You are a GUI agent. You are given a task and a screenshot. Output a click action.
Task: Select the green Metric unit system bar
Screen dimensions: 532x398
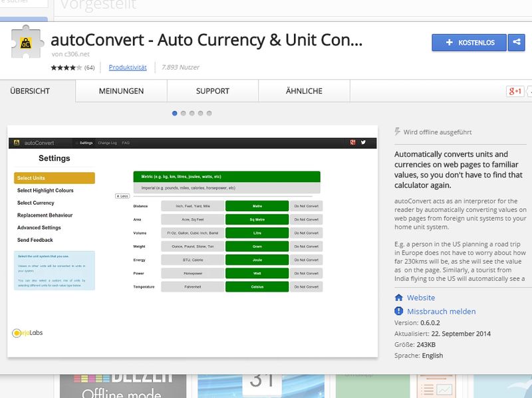(x=227, y=177)
